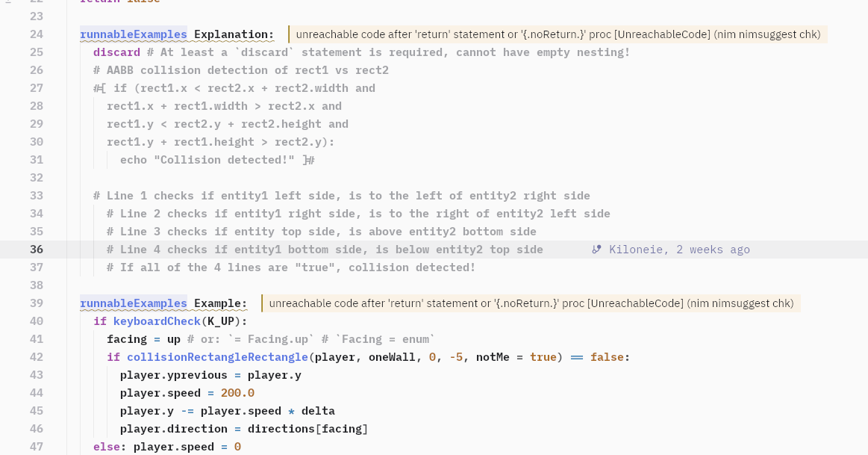Click runnableExamples before the Explanation label

point(134,34)
